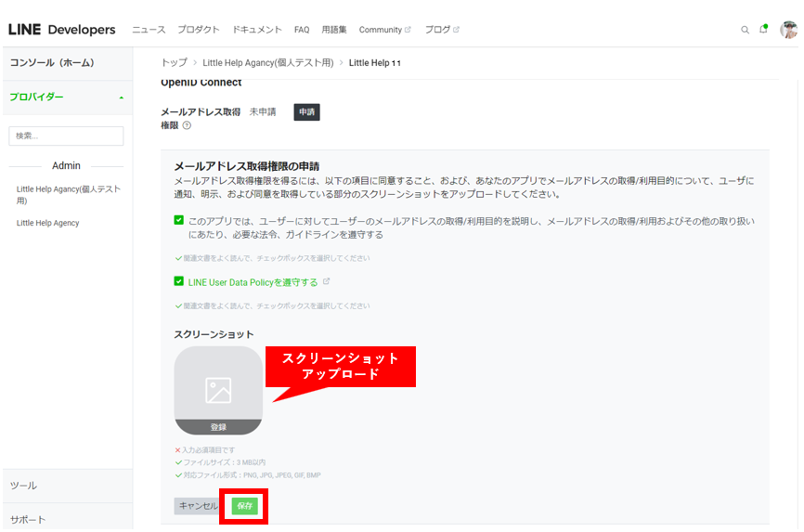Image resolution: width=804 pixels, height=532 pixels.
Task: Open the プロダクト menu item
Action: pos(198,30)
